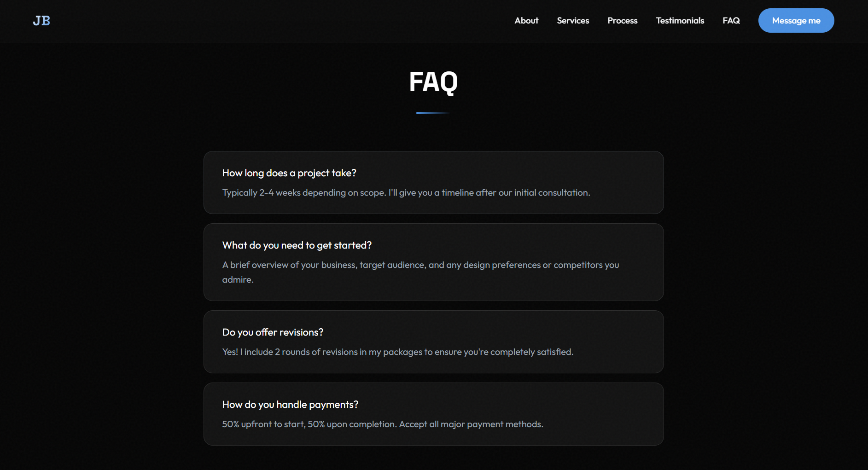This screenshot has height=470, width=868.
Task: View the Testimonials section
Action: [680, 21]
